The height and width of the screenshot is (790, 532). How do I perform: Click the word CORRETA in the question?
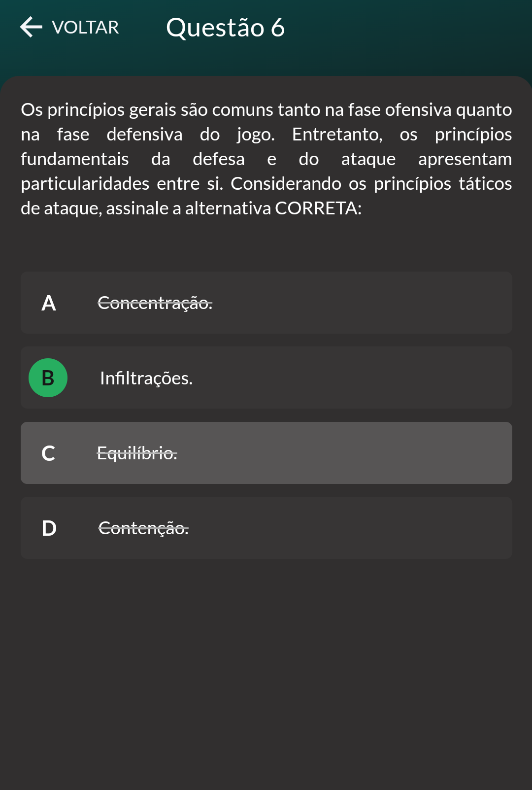pos(316,208)
